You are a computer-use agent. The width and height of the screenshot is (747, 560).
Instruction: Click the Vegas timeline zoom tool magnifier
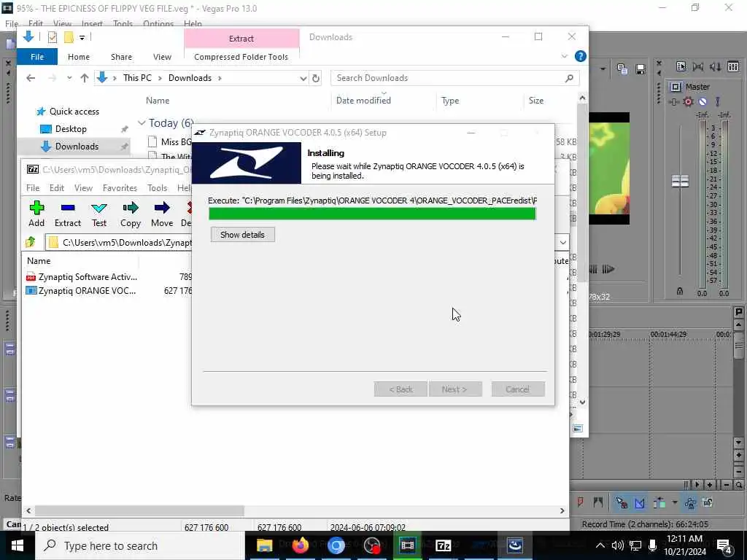pos(739,485)
